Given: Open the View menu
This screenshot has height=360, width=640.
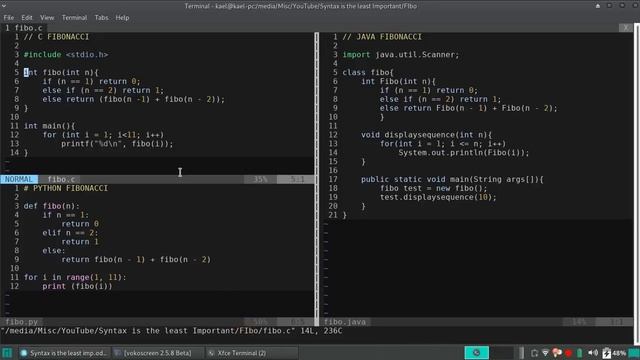Looking at the screenshot, I should 47,18.
